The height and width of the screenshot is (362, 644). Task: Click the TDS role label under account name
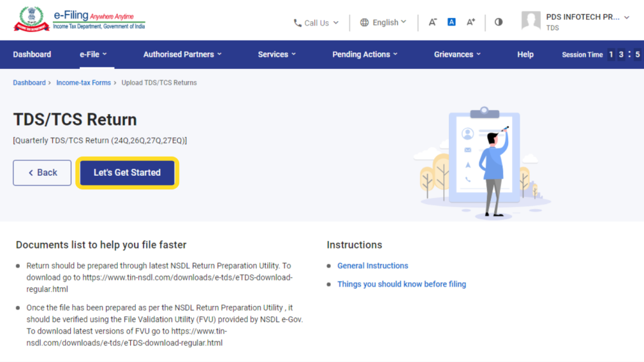click(553, 28)
